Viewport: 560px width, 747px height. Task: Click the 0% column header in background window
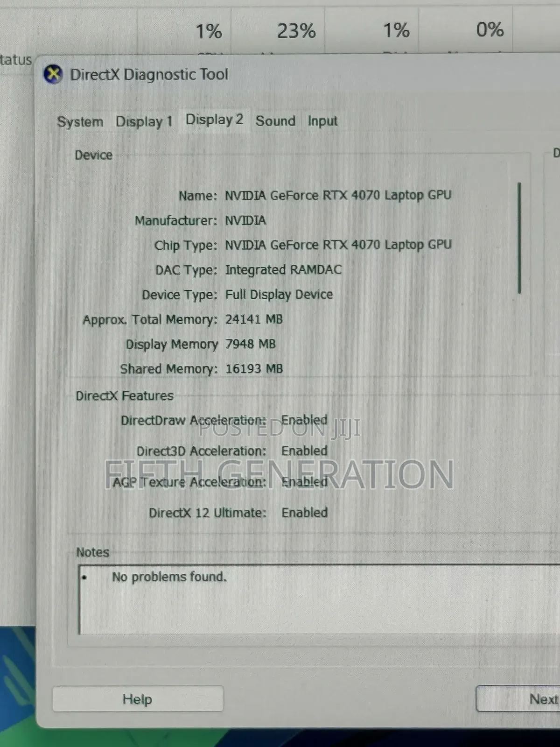(x=490, y=30)
